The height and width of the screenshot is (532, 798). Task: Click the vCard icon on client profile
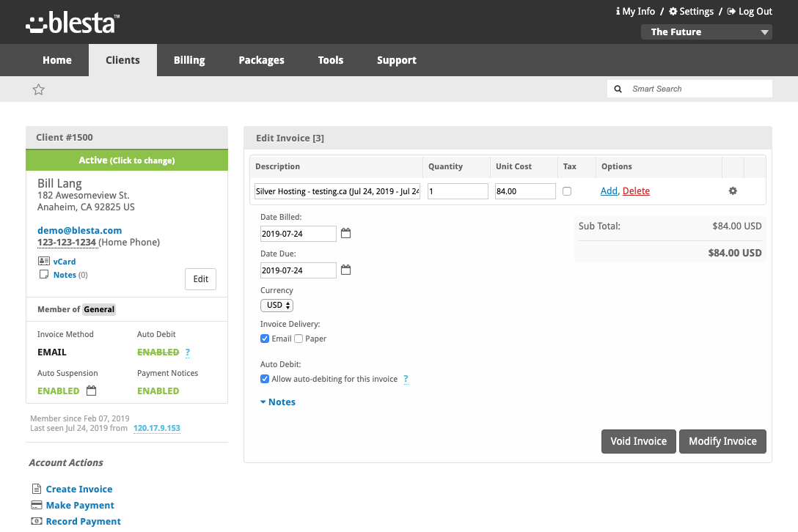click(44, 261)
